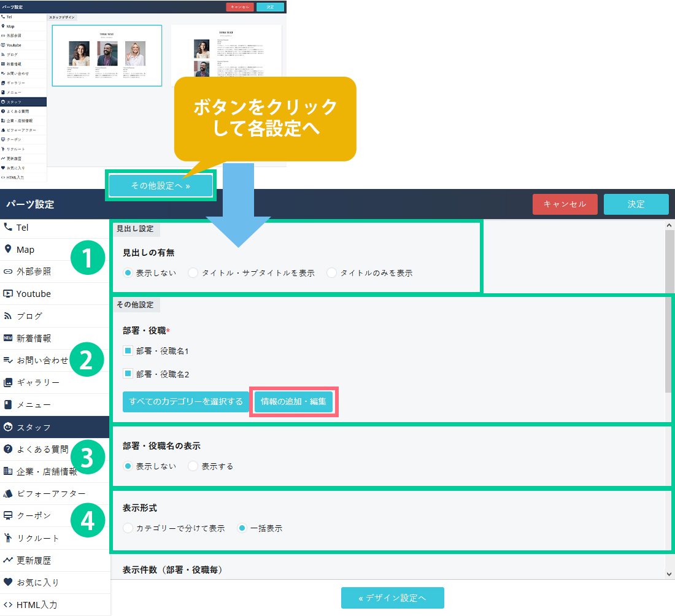The height and width of the screenshot is (616, 675).
Task: Select 表示する for 部署・役職名の表示
Action: (193, 466)
